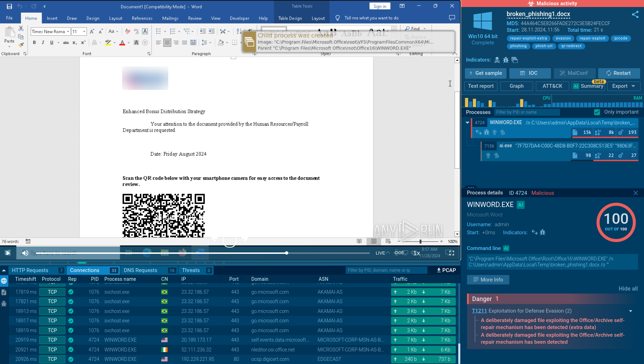
Task: Toggle the Only important checkbox
Action: [597, 112]
